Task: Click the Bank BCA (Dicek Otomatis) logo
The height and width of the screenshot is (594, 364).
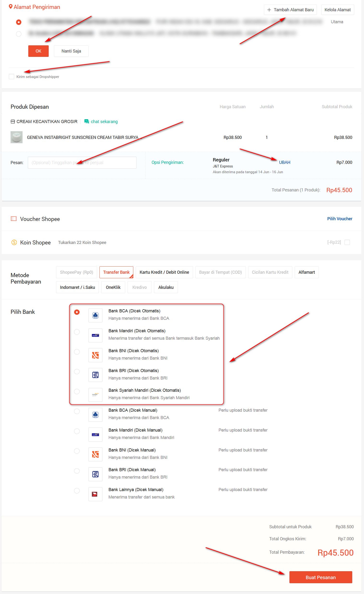Action: point(95,315)
